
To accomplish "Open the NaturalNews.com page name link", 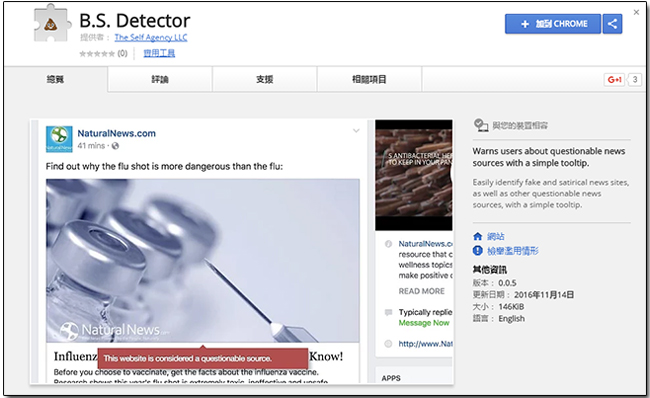I will click(x=116, y=133).
